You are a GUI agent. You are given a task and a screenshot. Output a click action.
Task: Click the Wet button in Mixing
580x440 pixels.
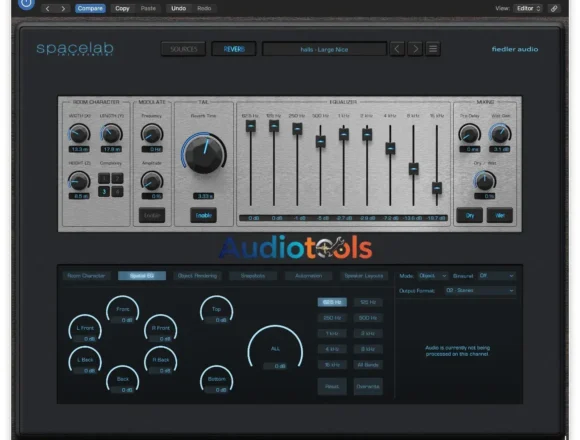[x=500, y=215]
